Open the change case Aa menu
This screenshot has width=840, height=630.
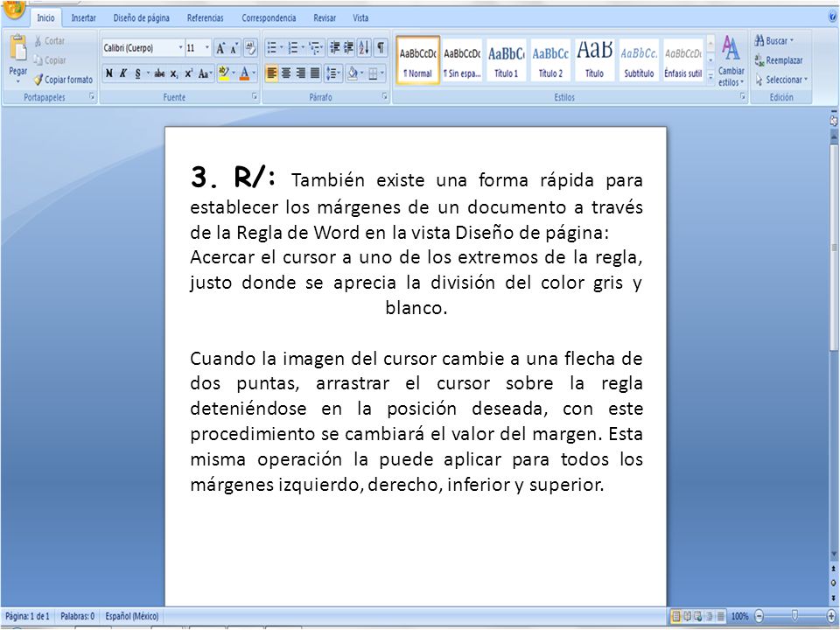pos(205,73)
